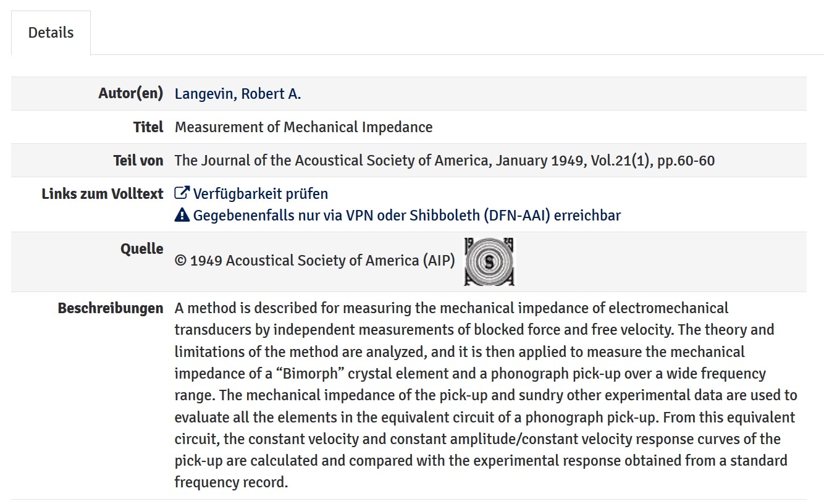Click the circular AIP source logo

(489, 262)
